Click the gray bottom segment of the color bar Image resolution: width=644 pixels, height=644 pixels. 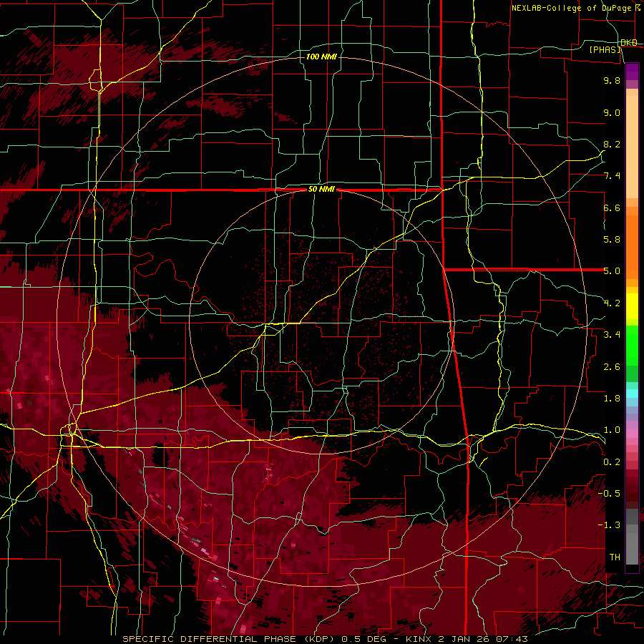pyautogui.click(x=632, y=545)
